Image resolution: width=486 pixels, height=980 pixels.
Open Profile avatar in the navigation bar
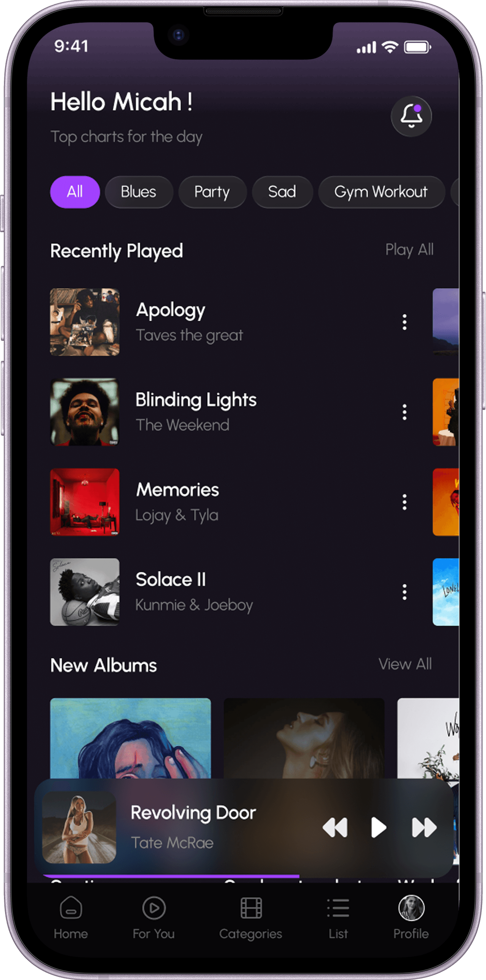point(411,908)
